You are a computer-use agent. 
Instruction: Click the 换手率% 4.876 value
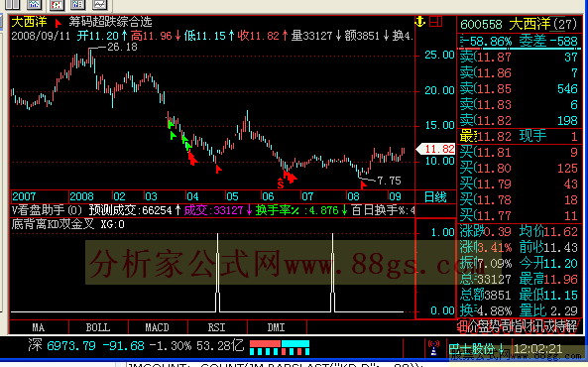(x=297, y=210)
